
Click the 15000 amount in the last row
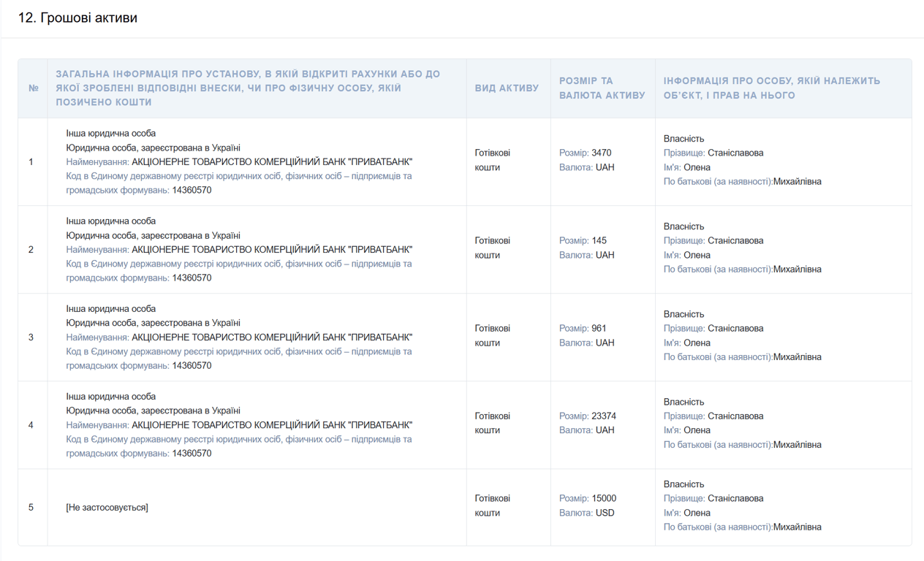[x=603, y=499]
